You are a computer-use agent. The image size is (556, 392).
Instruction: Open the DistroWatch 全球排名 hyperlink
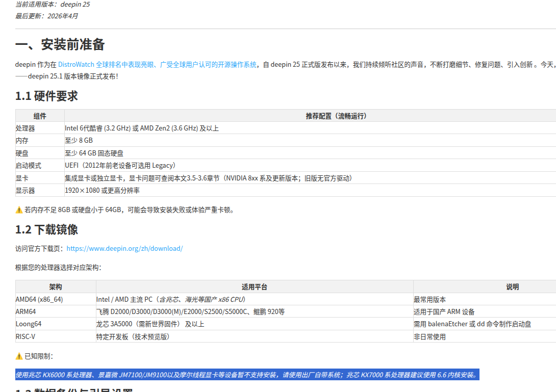[x=157, y=65]
